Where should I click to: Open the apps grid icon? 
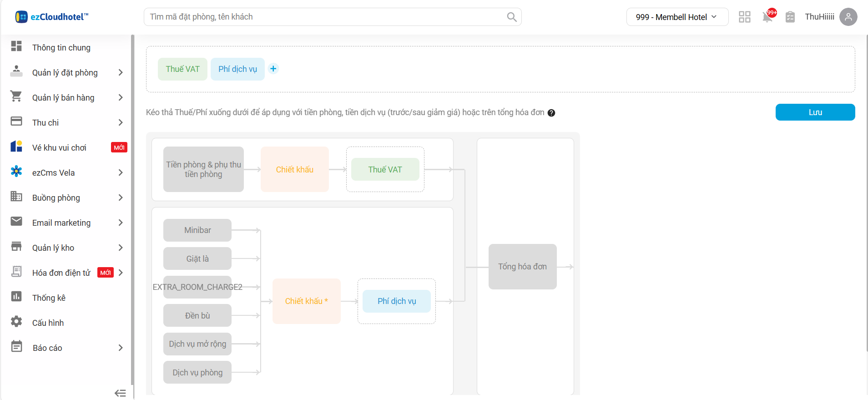pyautogui.click(x=744, y=17)
